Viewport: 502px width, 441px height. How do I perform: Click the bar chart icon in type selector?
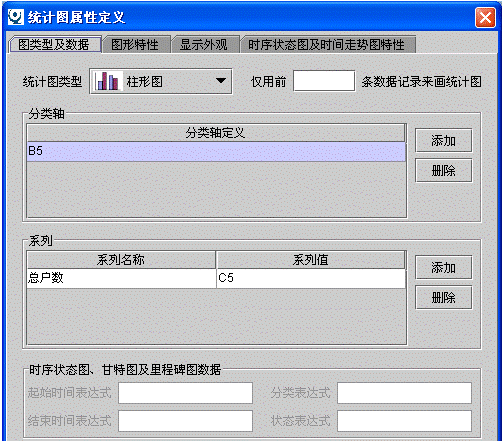(107, 81)
